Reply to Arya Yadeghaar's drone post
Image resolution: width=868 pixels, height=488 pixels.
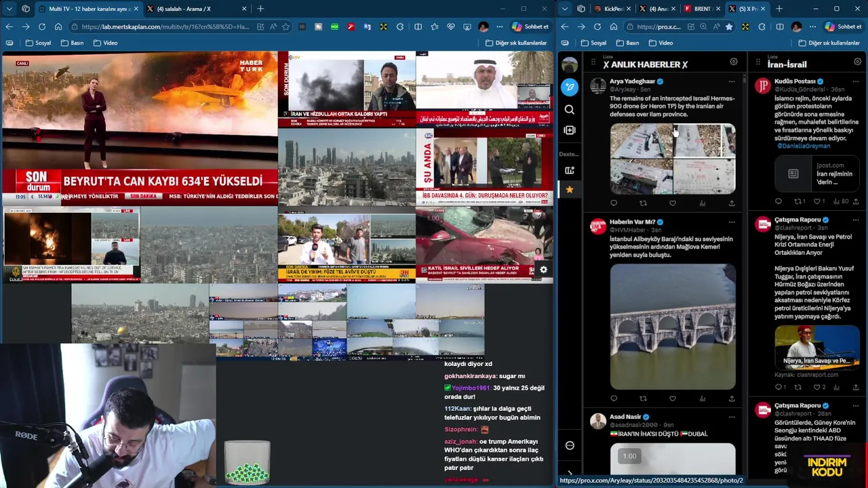point(614,203)
